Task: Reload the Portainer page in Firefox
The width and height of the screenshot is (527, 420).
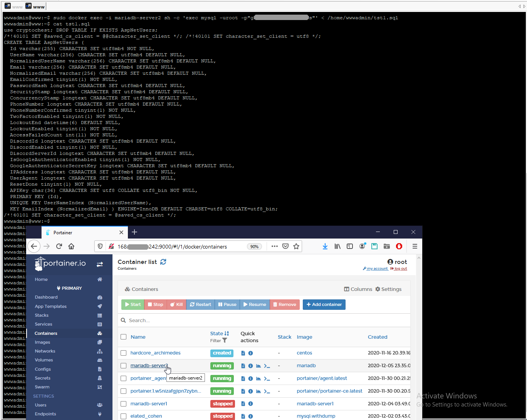Action: tap(59, 246)
